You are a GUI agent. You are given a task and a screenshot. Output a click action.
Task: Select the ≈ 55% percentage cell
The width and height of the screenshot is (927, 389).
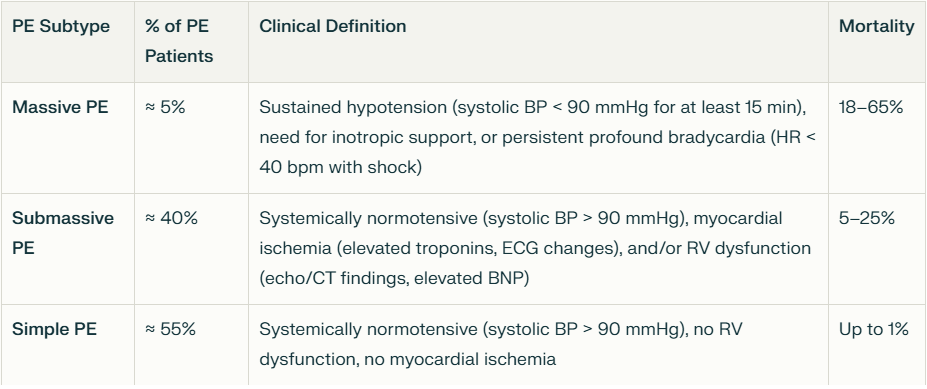[x=170, y=329]
